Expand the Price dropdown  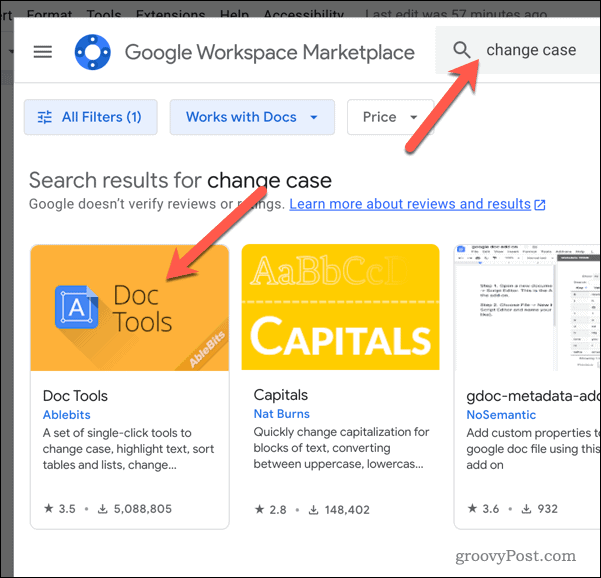(x=390, y=117)
